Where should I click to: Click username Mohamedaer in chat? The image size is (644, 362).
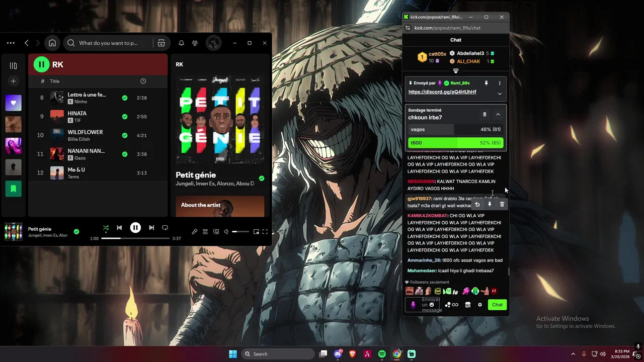pyautogui.click(x=422, y=270)
